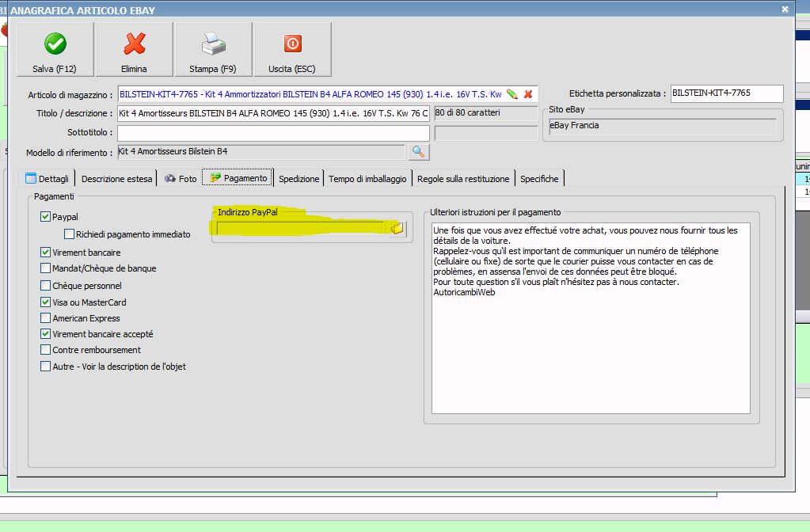Image resolution: width=810 pixels, height=532 pixels.
Task: Click the Uscita (ESC) exit button
Action: tap(292, 50)
